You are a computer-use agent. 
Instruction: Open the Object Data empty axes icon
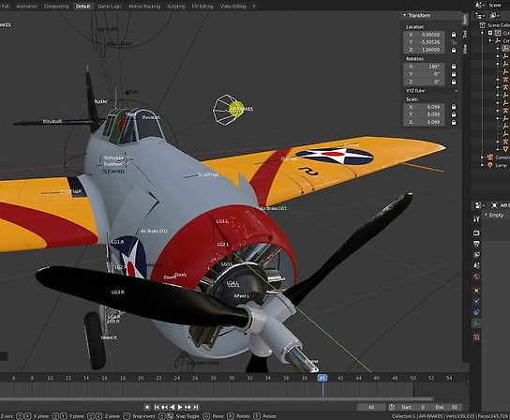pos(476,323)
